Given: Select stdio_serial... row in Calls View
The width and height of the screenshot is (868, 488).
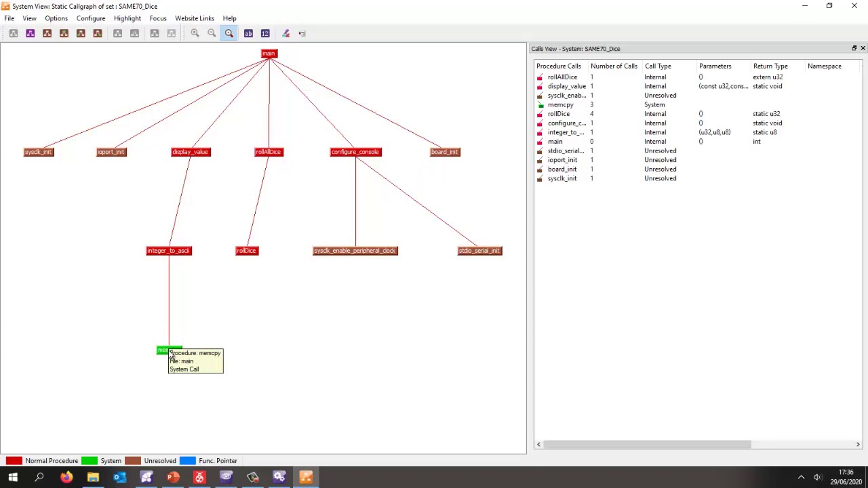Looking at the screenshot, I should click(697, 151).
